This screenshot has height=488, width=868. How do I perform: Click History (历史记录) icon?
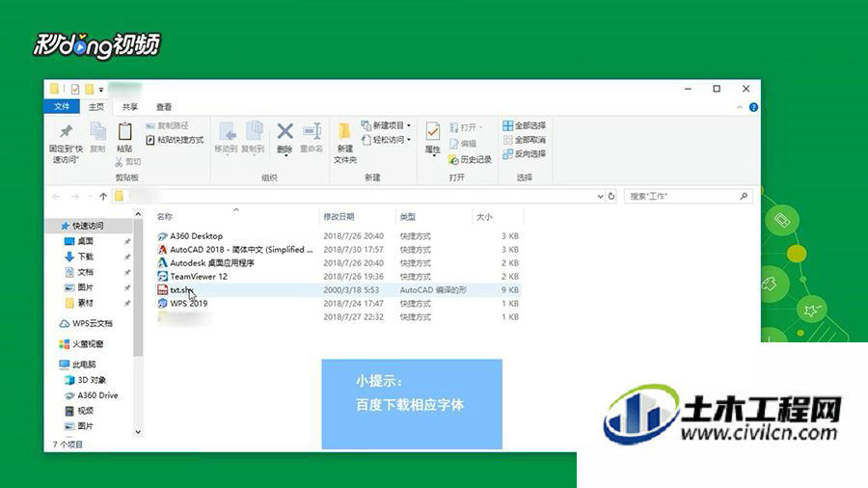453,160
